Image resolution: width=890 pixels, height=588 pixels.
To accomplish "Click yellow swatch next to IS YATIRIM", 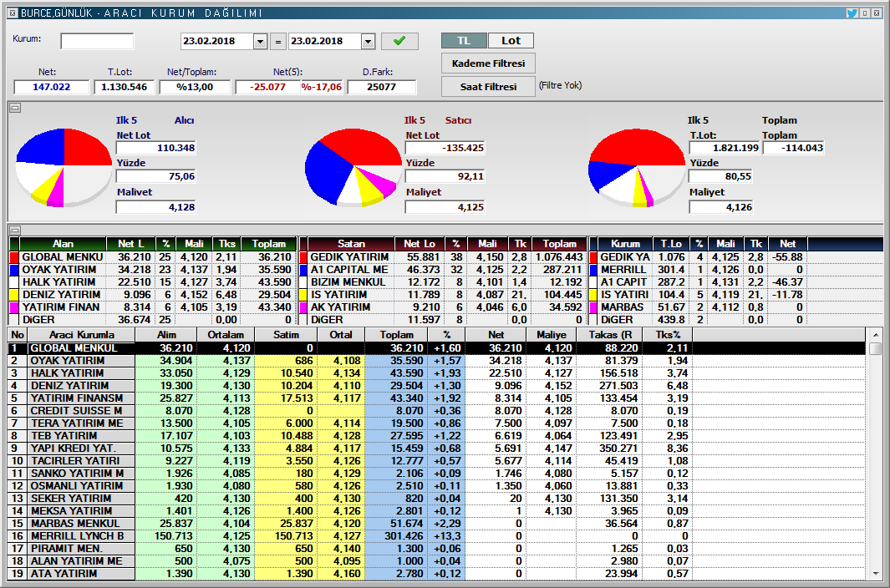I will pyautogui.click(x=303, y=295).
